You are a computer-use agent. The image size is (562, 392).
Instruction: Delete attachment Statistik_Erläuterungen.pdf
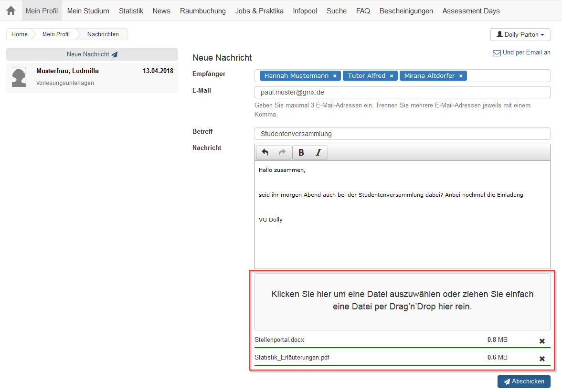pyautogui.click(x=542, y=359)
